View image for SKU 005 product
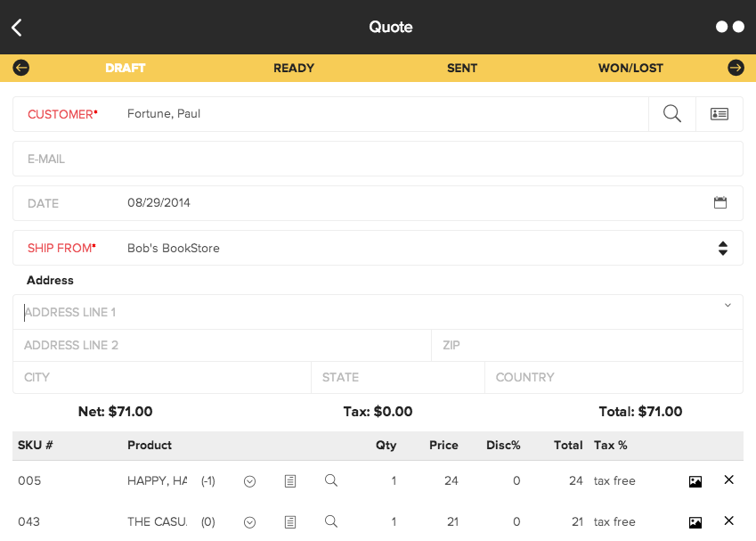756x541 pixels. [695, 481]
